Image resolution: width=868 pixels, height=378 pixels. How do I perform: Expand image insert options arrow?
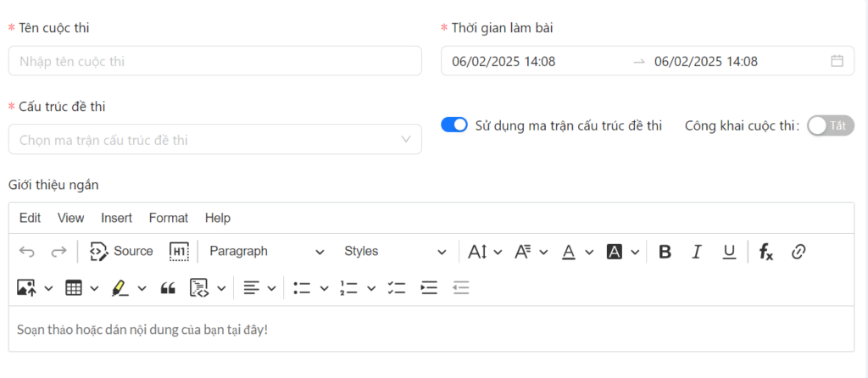48,288
